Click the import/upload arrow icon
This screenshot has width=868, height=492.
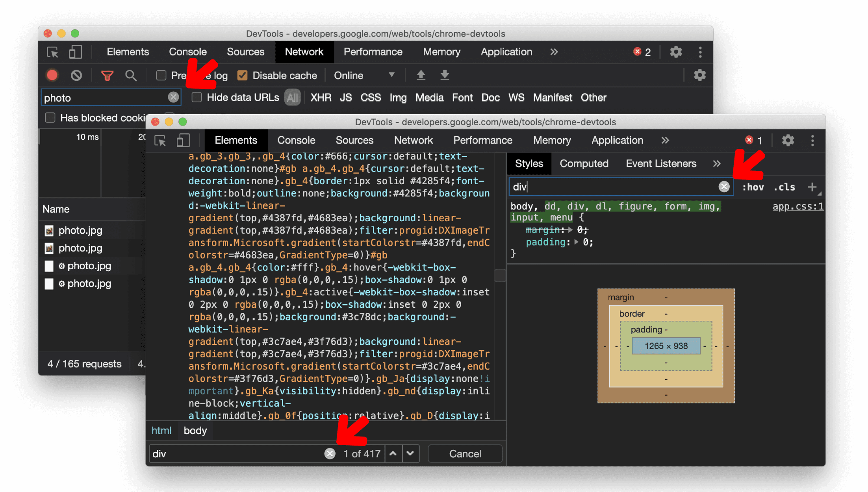tap(421, 75)
